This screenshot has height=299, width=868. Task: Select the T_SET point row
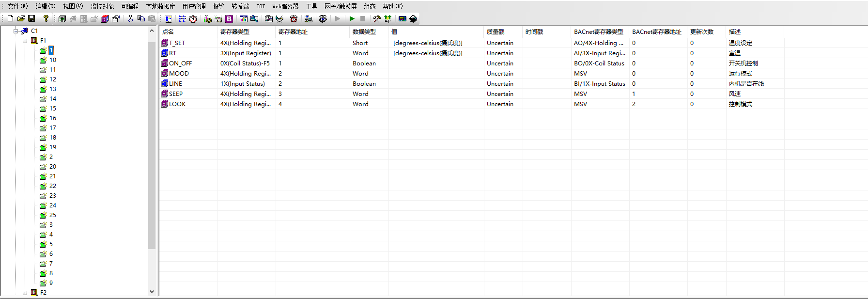click(x=472, y=43)
